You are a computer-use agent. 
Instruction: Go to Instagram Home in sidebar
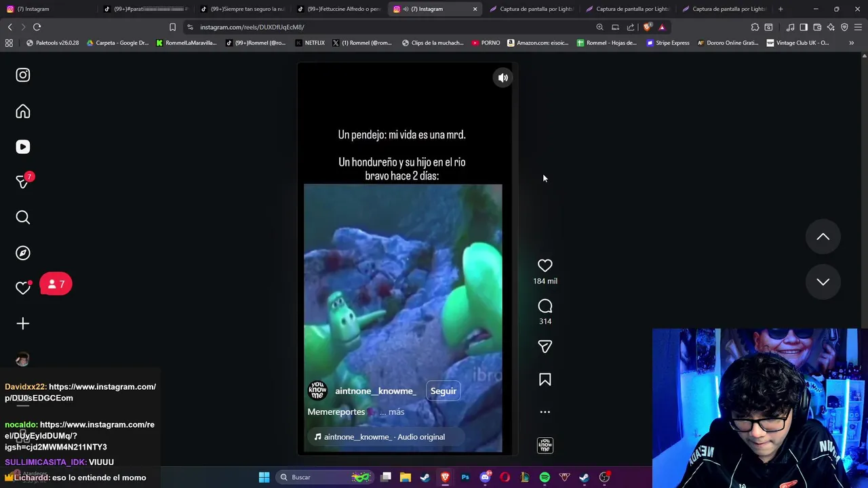(x=23, y=111)
